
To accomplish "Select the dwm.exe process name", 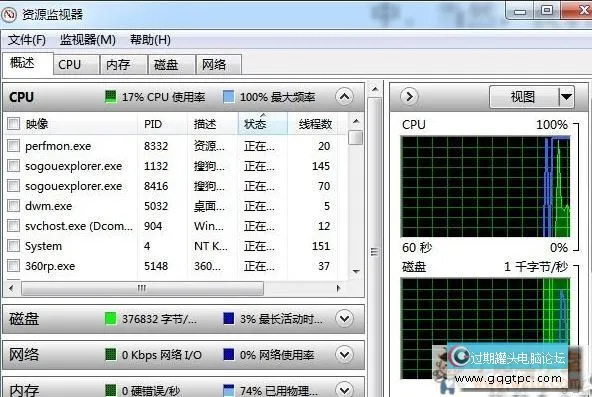I will click(48, 206).
